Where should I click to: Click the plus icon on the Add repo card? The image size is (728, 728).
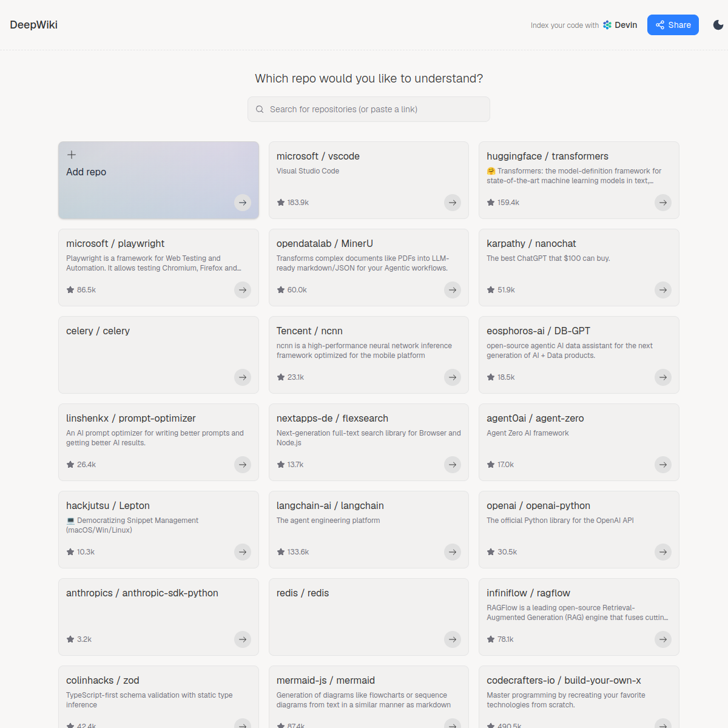pyautogui.click(x=71, y=155)
